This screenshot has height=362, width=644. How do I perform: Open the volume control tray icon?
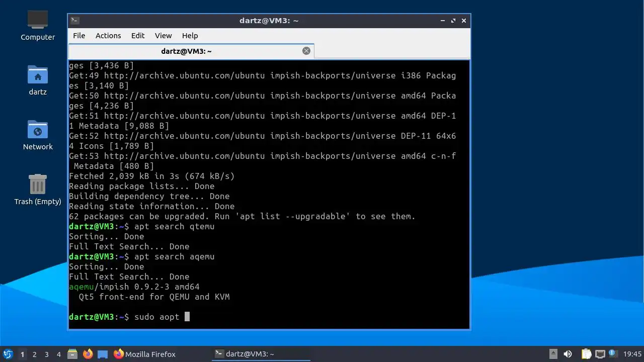(x=568, y=354)
